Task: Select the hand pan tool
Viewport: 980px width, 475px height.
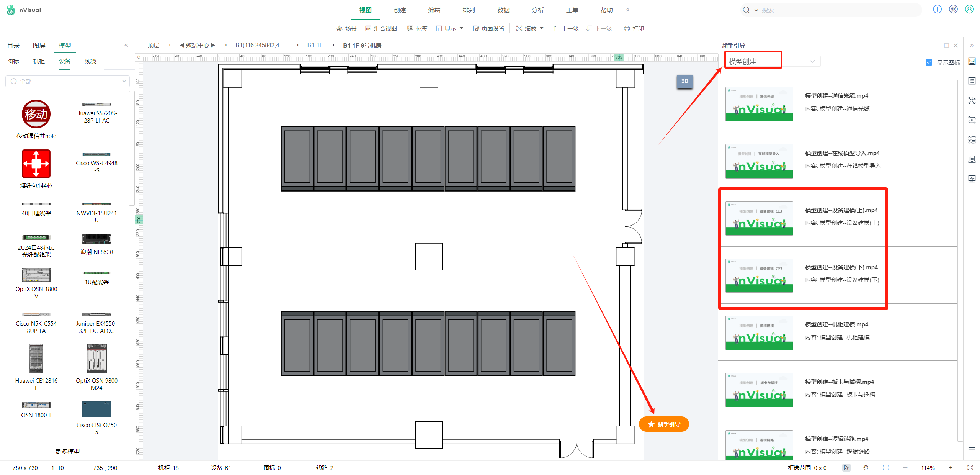Action: coord(866,468)
